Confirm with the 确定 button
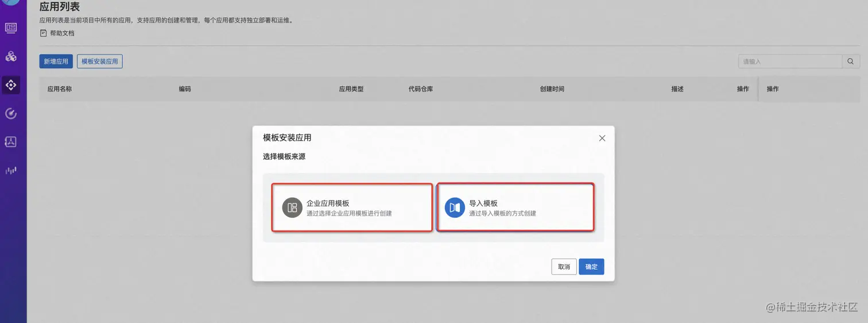 591,267
